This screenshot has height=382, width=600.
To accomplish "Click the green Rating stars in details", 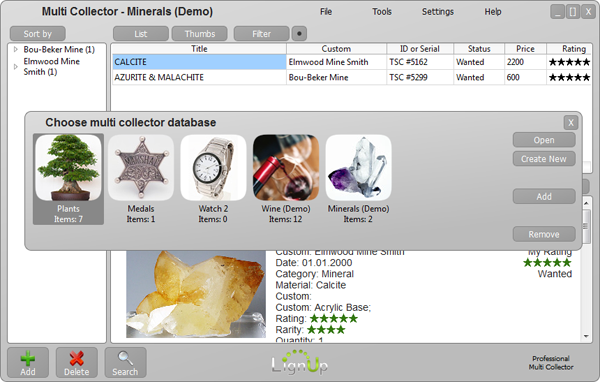I will pos(334,318).
